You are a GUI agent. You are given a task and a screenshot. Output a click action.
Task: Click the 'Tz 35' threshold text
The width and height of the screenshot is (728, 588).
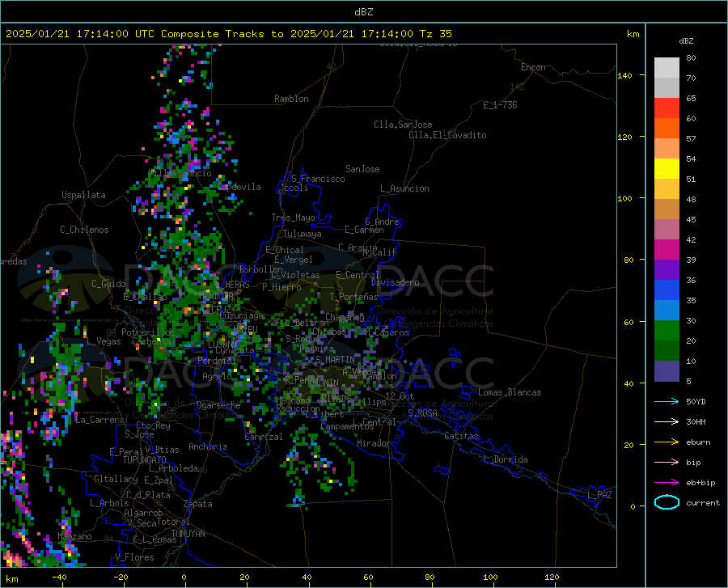[435, 34]
